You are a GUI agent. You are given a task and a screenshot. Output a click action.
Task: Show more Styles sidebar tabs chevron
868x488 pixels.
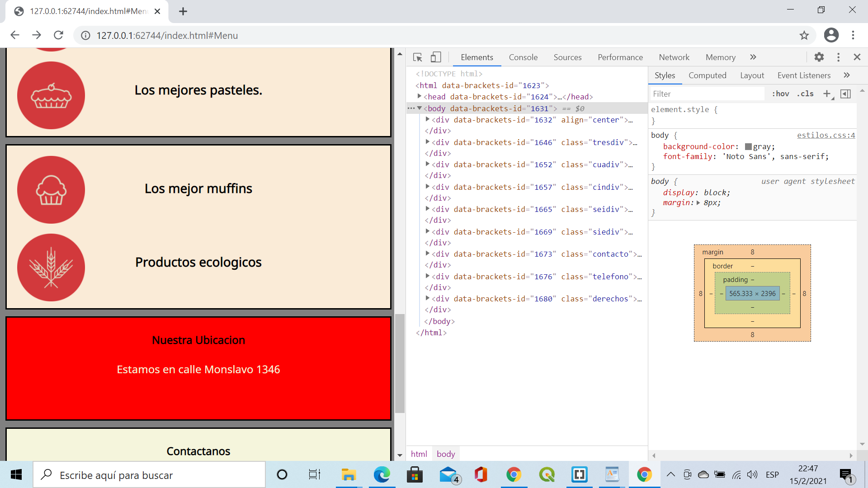(x=846, y=75)
